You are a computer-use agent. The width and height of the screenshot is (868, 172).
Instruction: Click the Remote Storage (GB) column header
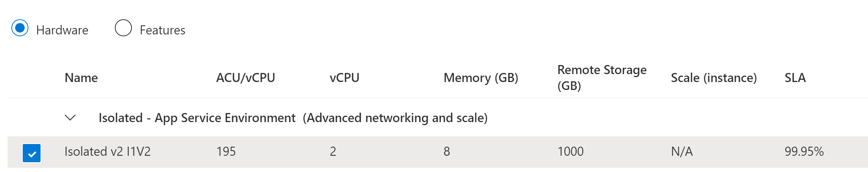(602, 77)
